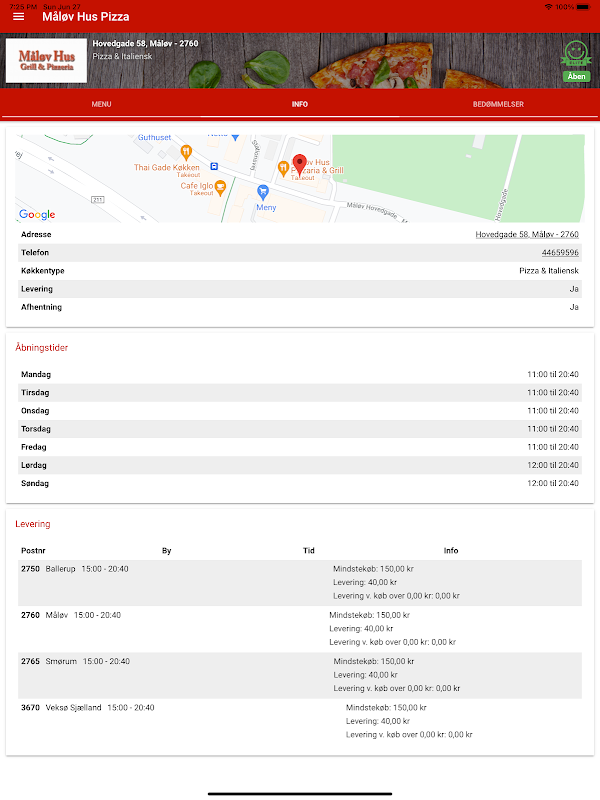The image size is (600, 800).
Task: Click the Tid column header
Action: click(309, 551)
